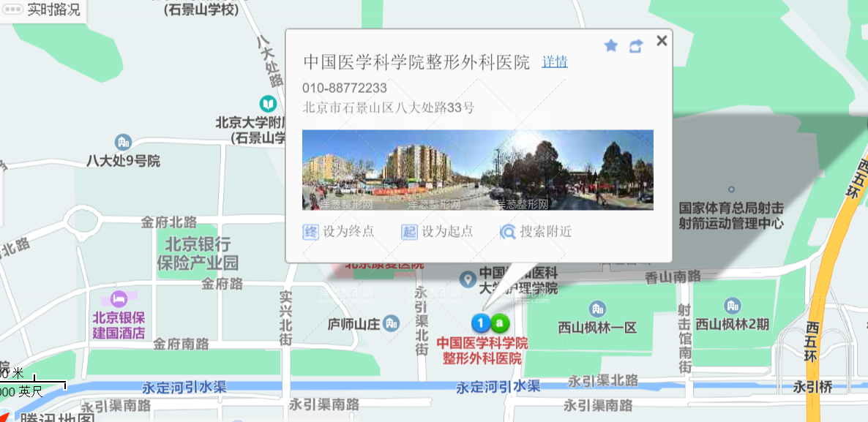This screenshot has height=422, width=868.
Task: Click the 金府北路 road label
Action: pos(169,222)
